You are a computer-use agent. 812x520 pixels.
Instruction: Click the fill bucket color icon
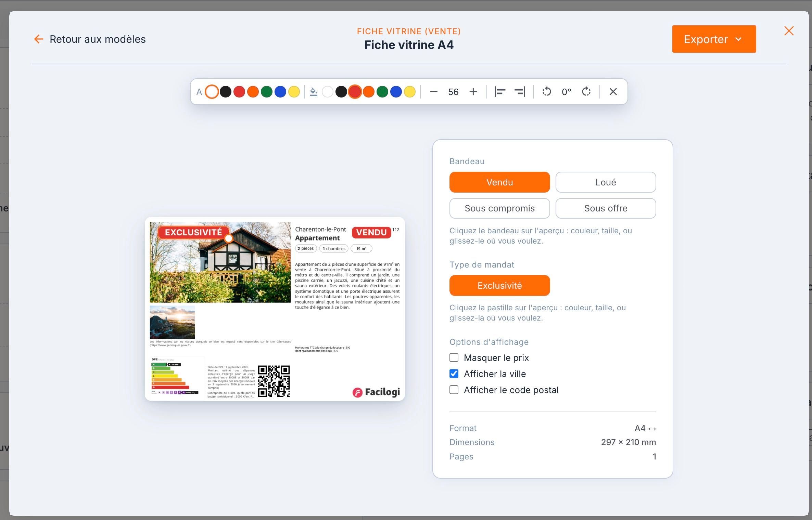coord(313,92)
